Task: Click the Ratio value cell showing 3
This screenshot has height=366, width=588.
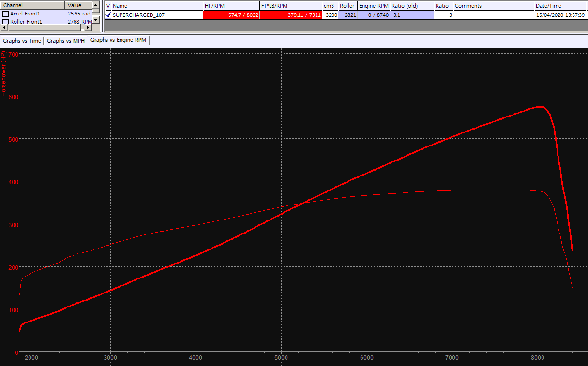Action: click(x=443, y=15)
